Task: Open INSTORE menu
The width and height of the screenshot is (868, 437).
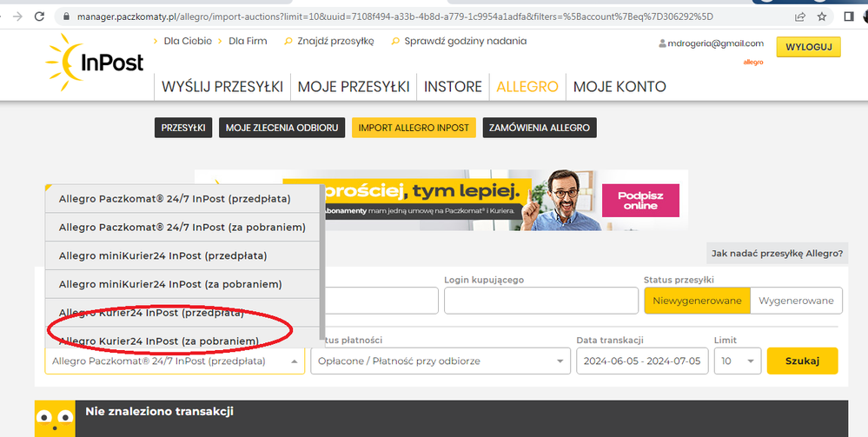Action: [x=453, y=87]
